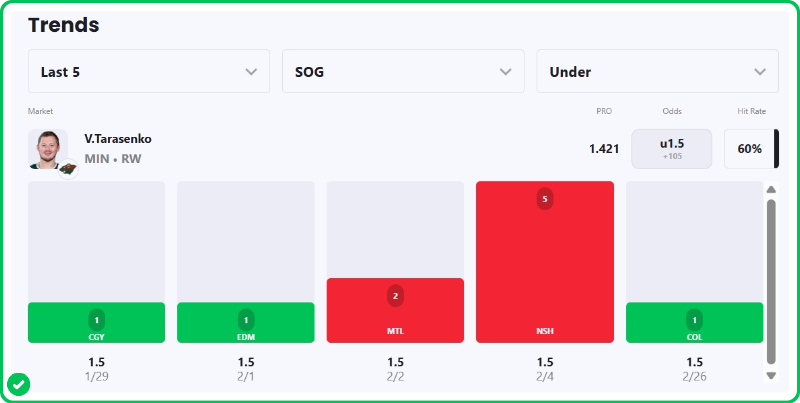Click the value badge 5 on NSH bar
The height and width of the screenshot is (403, 800).
pyautogui.click(x=545, y=199)
